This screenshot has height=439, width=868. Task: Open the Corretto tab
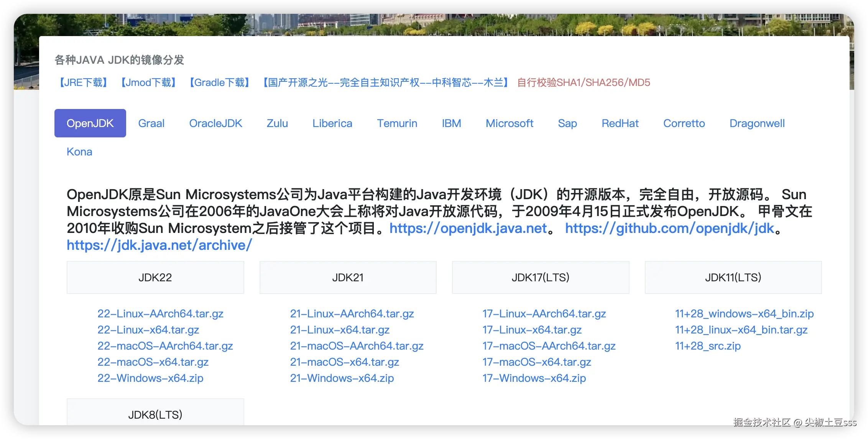coord(684,123)
